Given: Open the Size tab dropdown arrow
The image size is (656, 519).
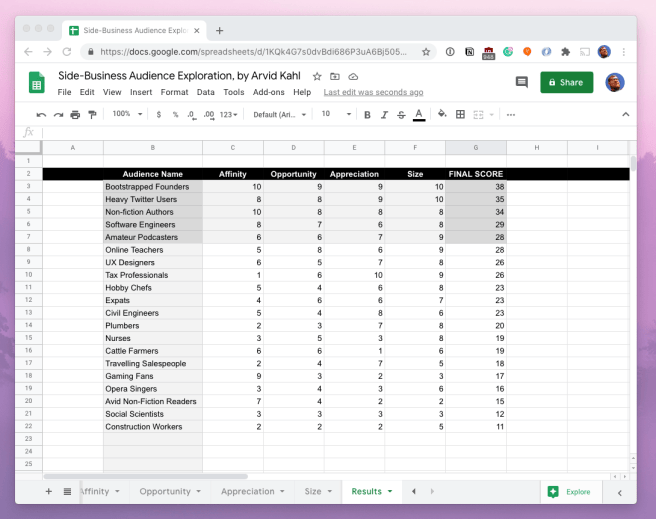Looking at the screenshot, I should click(x=330, y=491).
